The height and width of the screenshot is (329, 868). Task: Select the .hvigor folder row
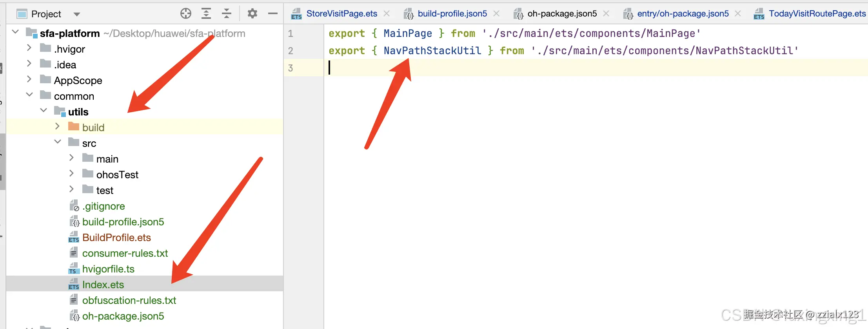[144, 49]
